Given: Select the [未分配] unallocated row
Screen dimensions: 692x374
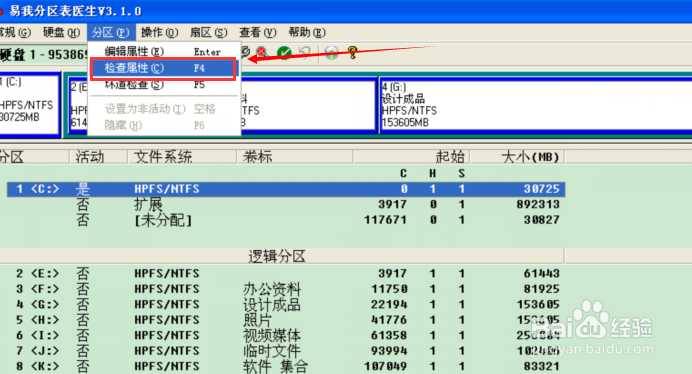Looking at the screenshot, I should click(x=286, y=220).
